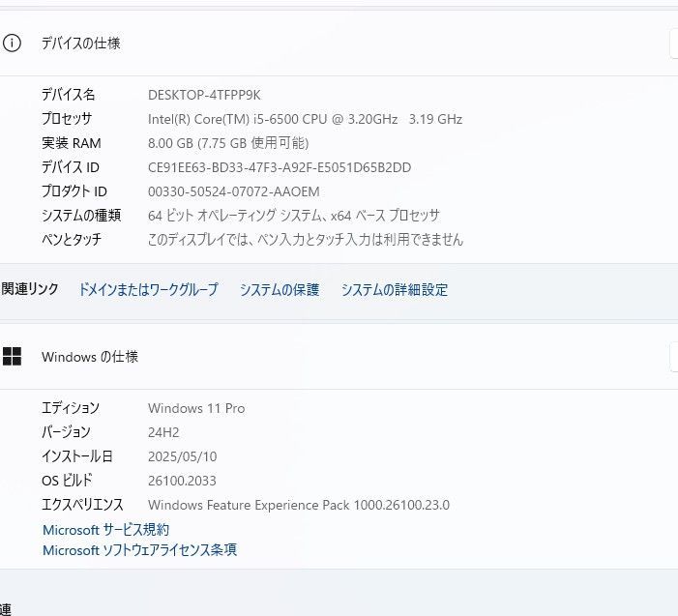678x616 pixels.
Task: Click the システムの種類 label
Action: pos(81,216)
